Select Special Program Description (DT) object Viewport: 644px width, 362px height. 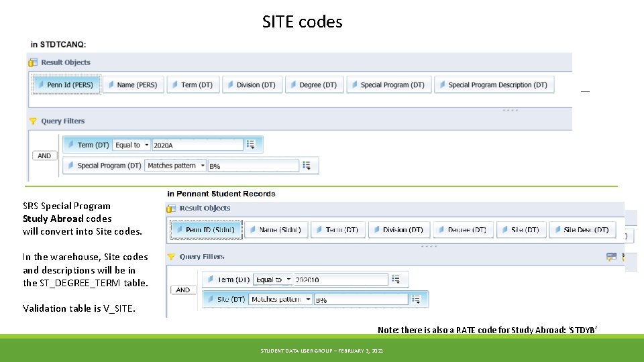(494, 84)
